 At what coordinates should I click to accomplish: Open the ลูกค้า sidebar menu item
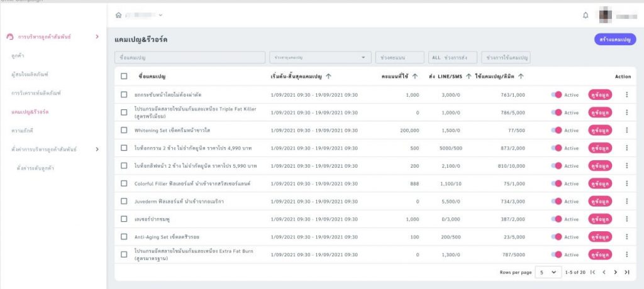click(x=18, y=55)
